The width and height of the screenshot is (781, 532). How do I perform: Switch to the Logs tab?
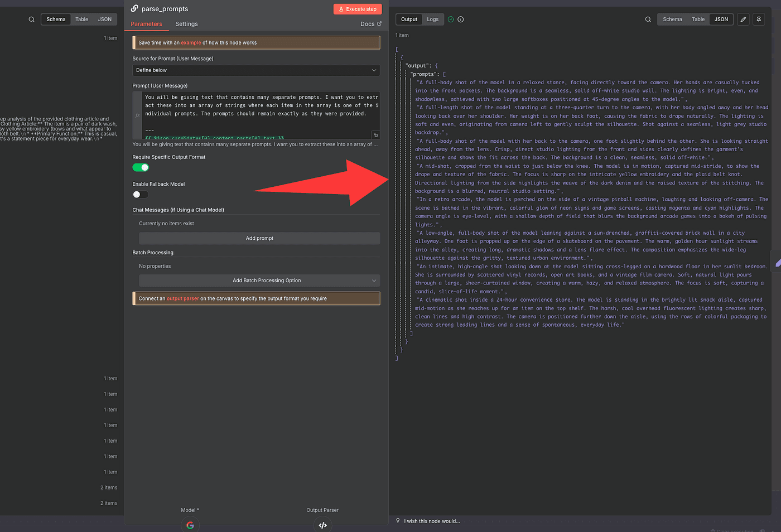tap(432, 20)
